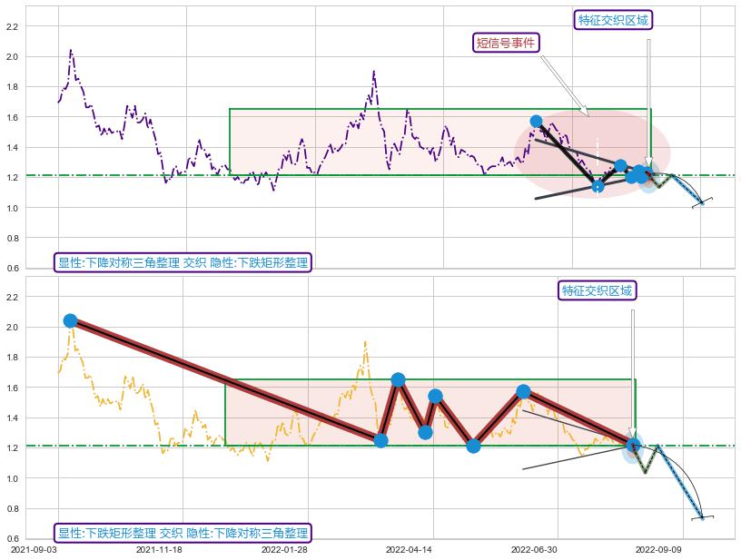Select the lowest blue marker inside the pink ellipse
Screen dimensions: 741x560
598,186
